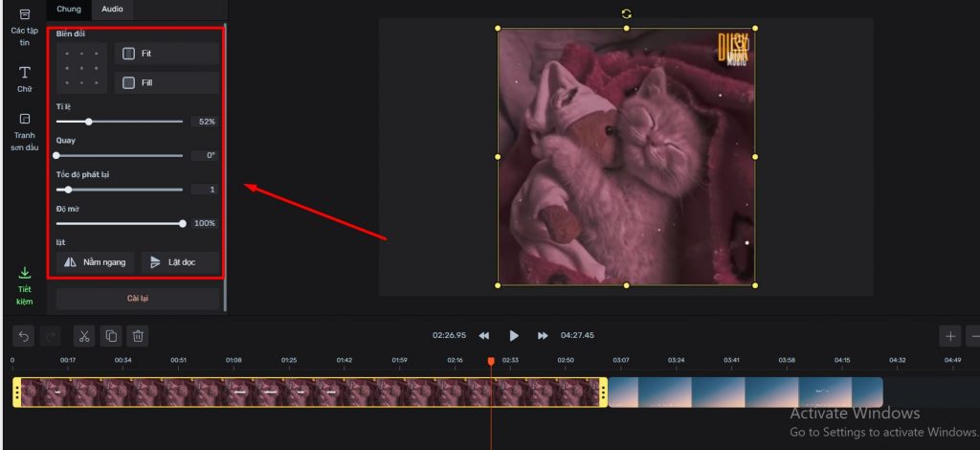Click the top-left corner resize handle

point(498,28)
